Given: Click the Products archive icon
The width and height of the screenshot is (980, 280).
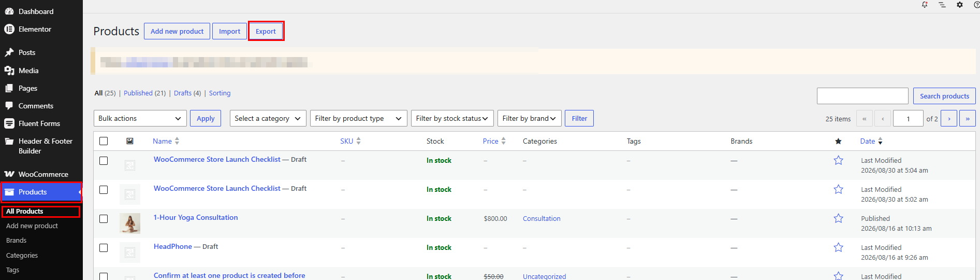Looking at the screenshot, I should click(9, 192).
